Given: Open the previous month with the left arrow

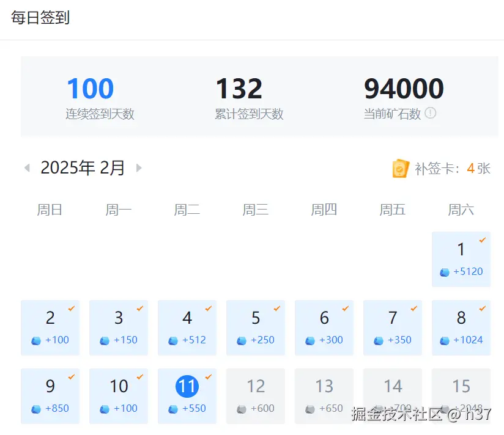Looking at the screenshot, I should 27,167.
